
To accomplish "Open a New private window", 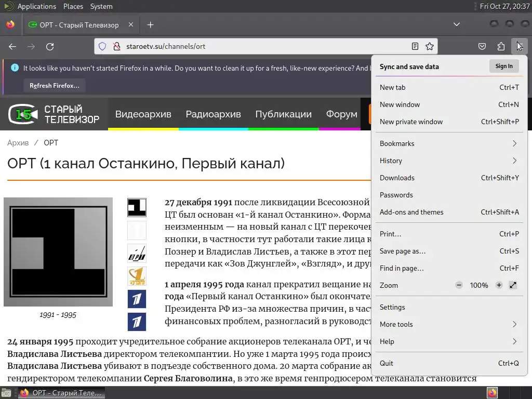I will (449, 122).
